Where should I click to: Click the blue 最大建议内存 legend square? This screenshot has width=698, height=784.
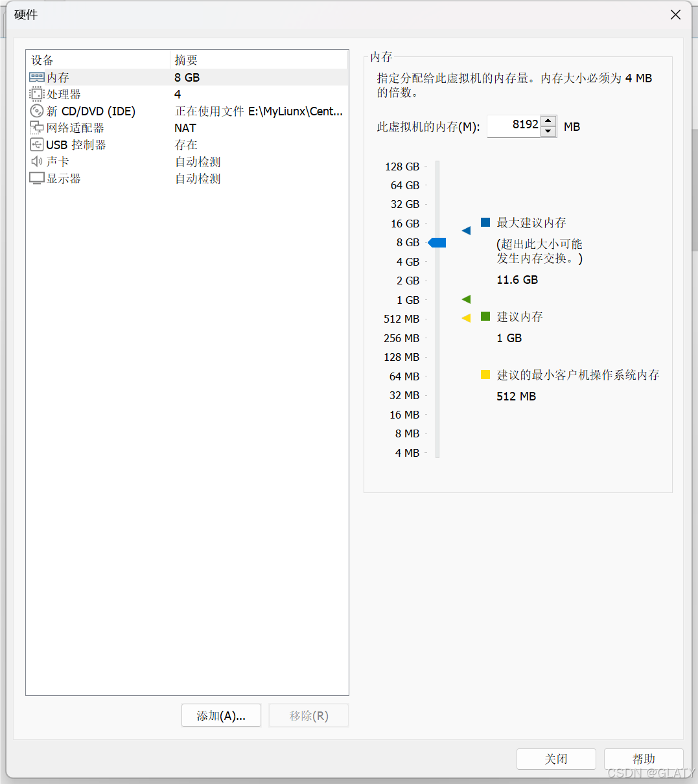(x=485, y=222)
